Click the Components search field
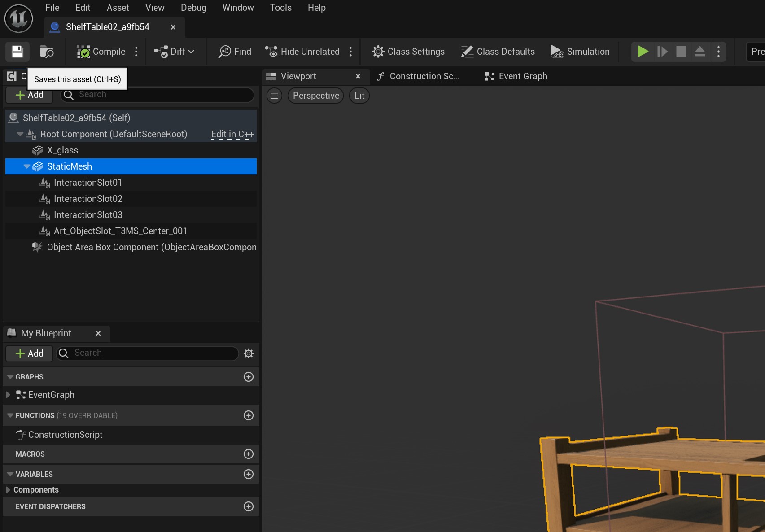The height and width of the screenshot is (532, 765). tap(157, 95)
